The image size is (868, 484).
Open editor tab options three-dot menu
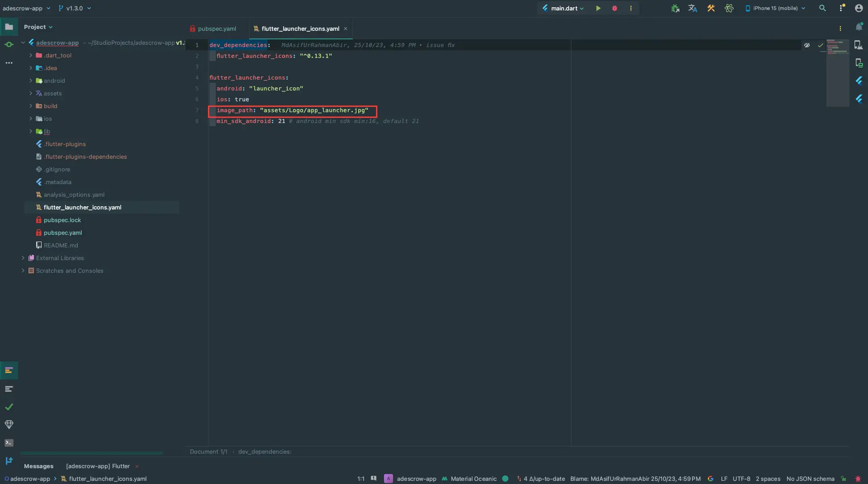pyautogui.click(x=840, y=28)
